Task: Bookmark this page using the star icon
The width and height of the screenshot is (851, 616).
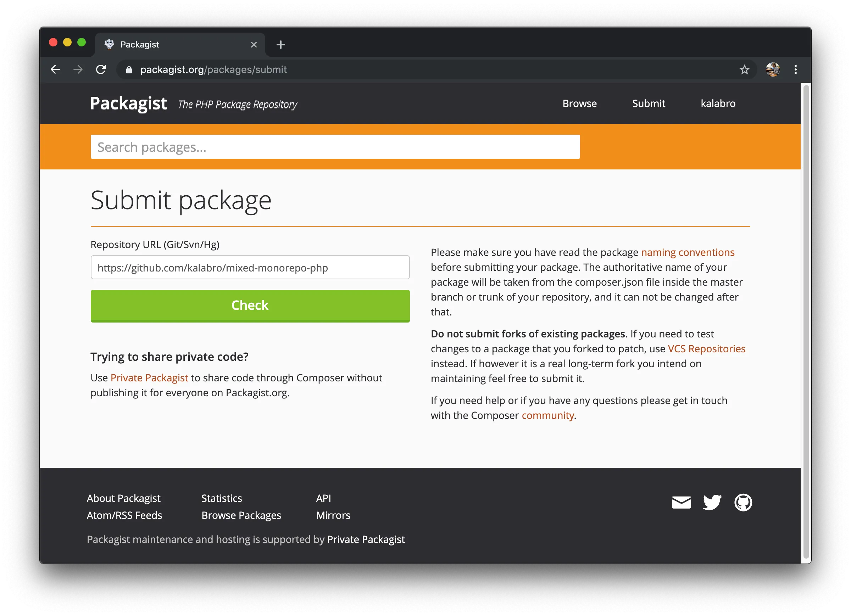Action: 745,69
